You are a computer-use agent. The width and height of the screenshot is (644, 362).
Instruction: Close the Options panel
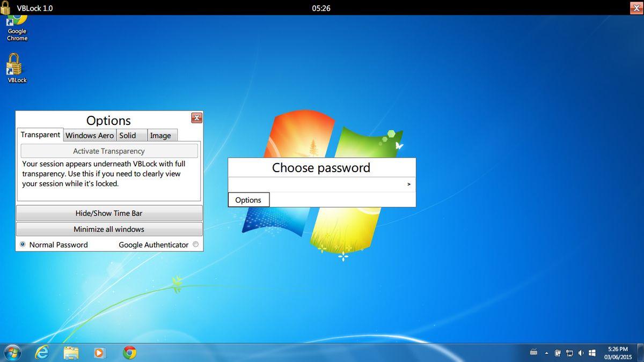pyautogui.click(x=197, y=118)
